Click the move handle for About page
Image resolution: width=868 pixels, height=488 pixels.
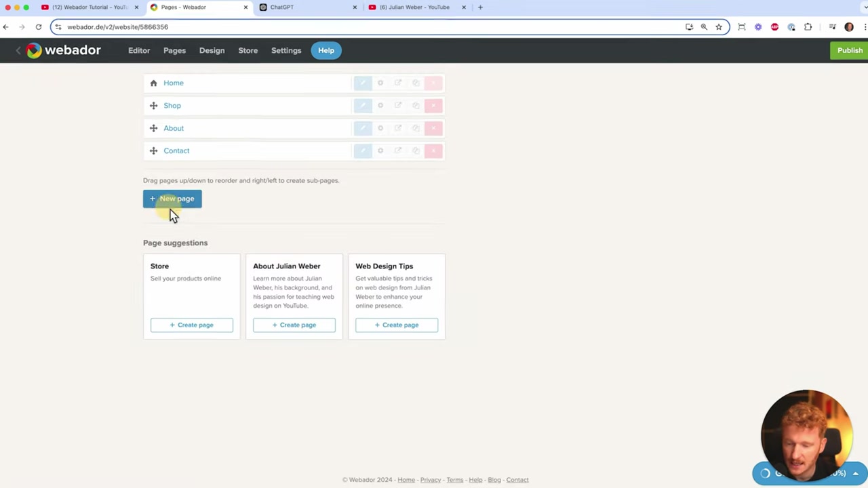coord(153,128)
